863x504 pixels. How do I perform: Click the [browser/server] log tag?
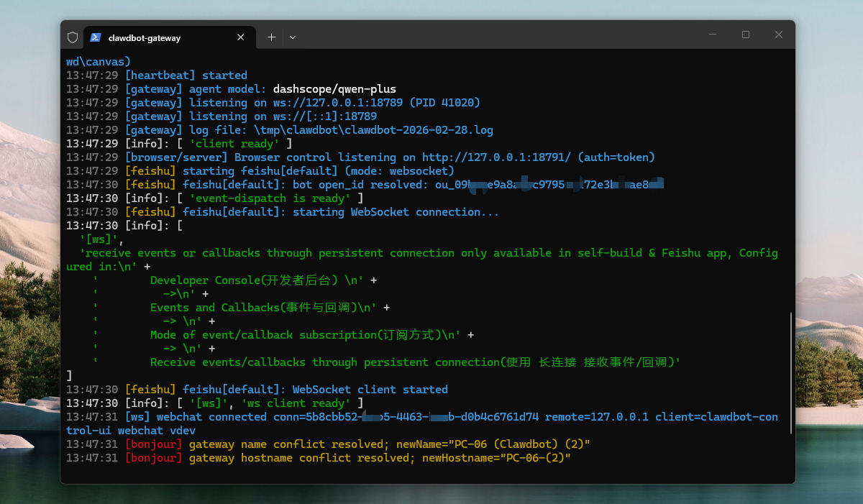click(176, 157)
